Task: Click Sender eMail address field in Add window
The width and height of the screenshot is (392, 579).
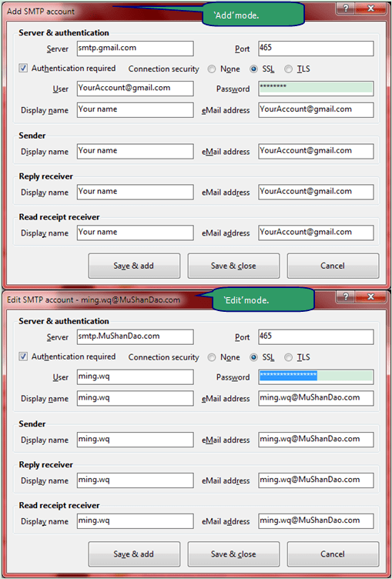Action: [x=316, y=152]
